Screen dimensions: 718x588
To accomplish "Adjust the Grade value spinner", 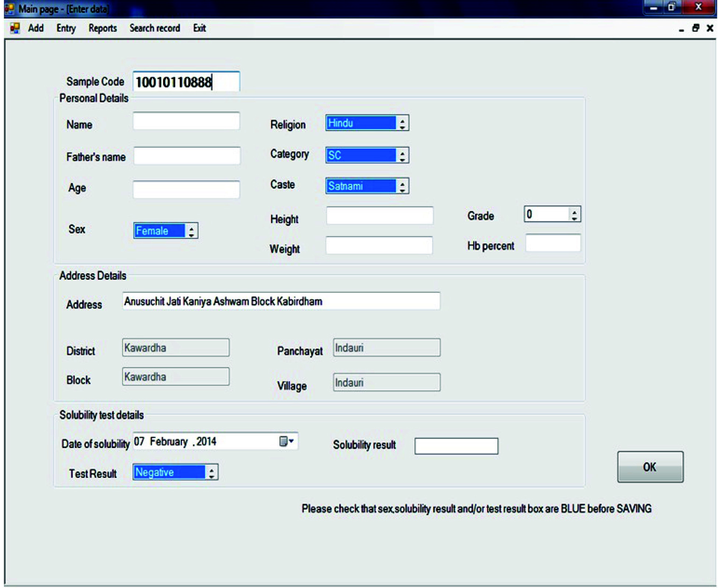I will coord(574,214).
